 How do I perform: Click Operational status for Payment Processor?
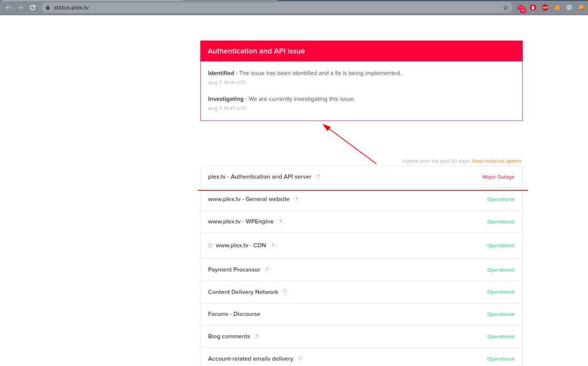click(501, 270)
